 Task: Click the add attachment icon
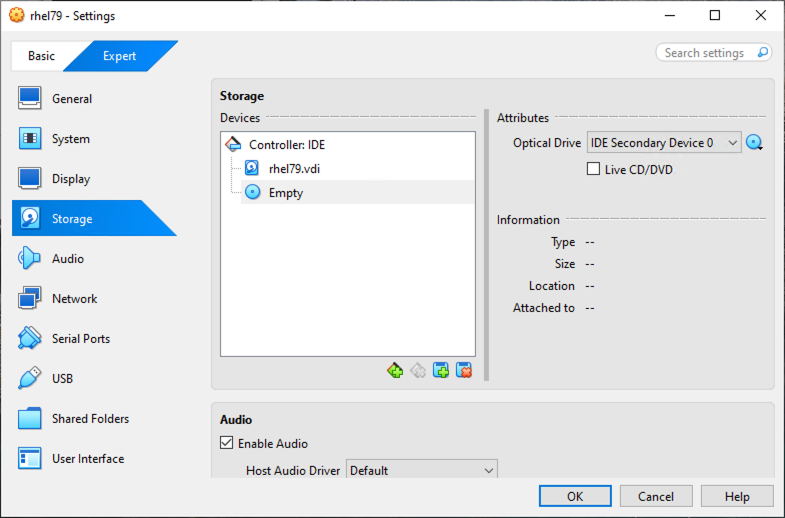[x=441, y=370]
